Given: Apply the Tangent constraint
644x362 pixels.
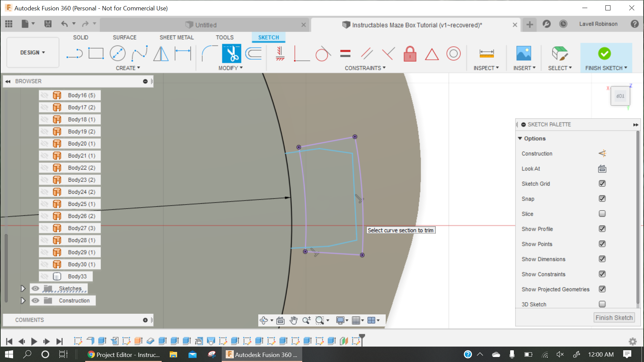Looking at the screenshot, I should click(x=323, y=53).
